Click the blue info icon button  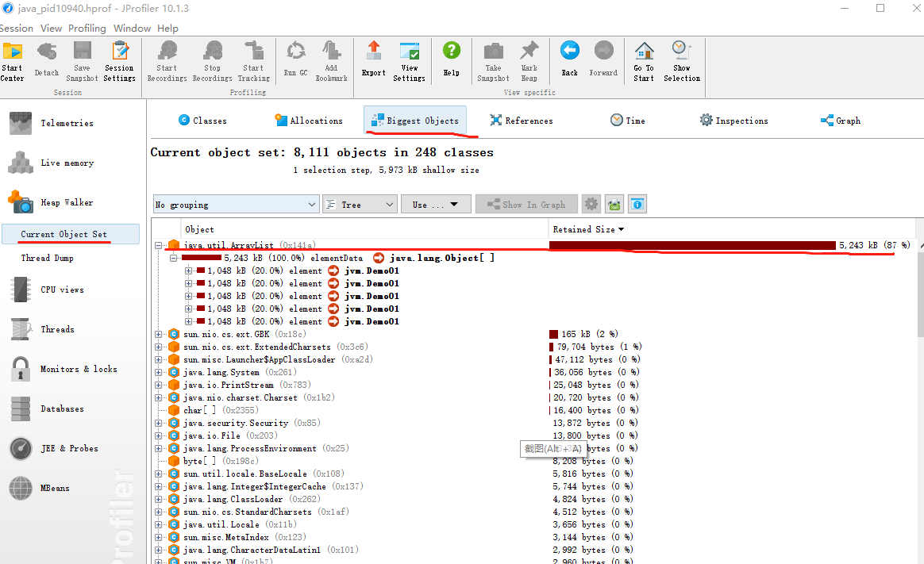tap(637, 205)
